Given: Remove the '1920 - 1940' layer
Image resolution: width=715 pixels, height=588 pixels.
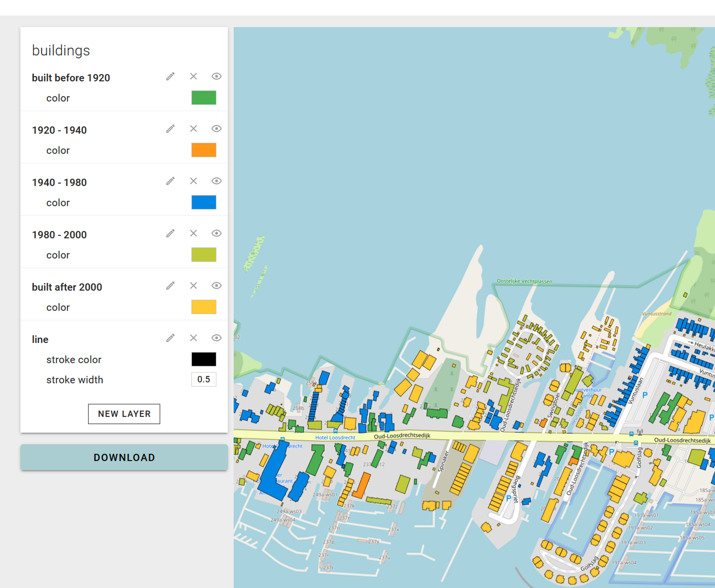Looking at the screenshot, I should pos(193,129).
